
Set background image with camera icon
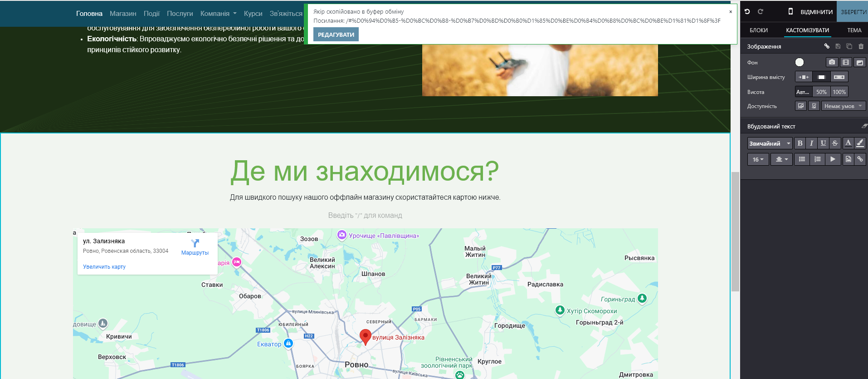[x=832, y=62]
